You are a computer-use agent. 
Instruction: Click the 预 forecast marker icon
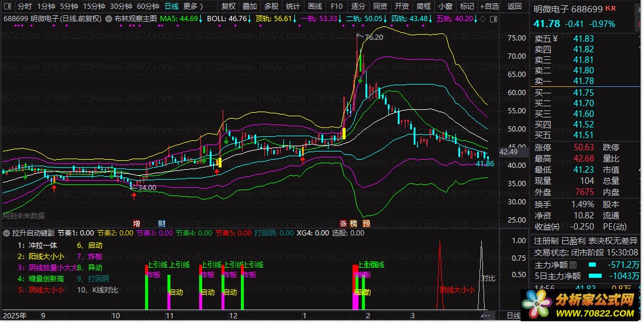366,223
